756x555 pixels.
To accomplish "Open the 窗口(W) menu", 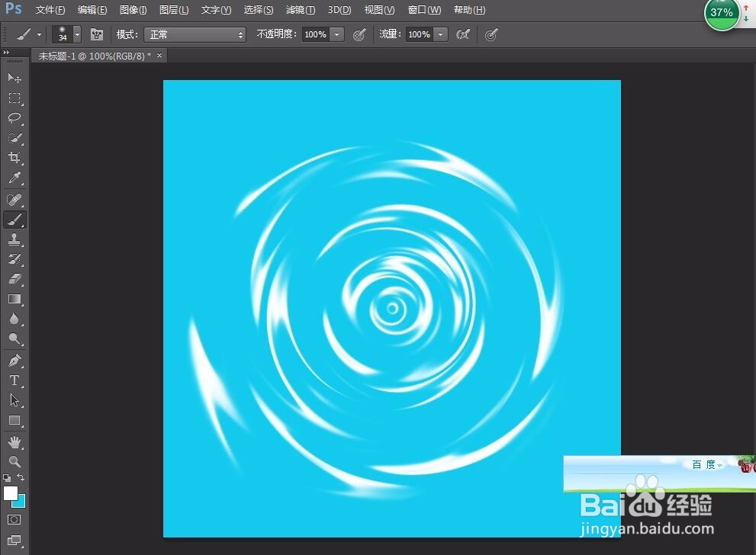I will 424,10.
